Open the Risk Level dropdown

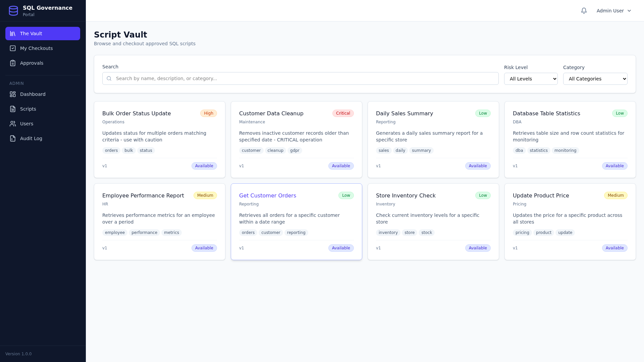coord(531,78)
